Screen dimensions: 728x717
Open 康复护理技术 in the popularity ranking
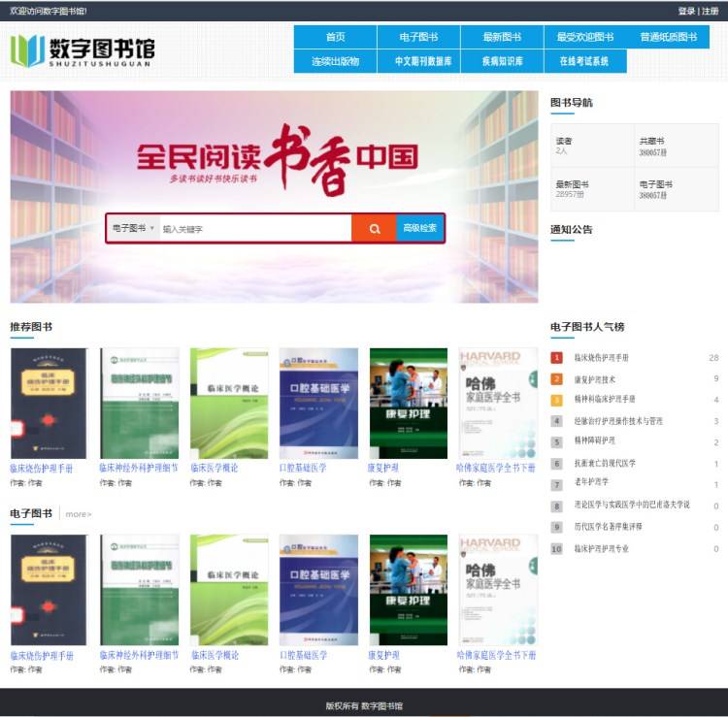click(594, 379)
